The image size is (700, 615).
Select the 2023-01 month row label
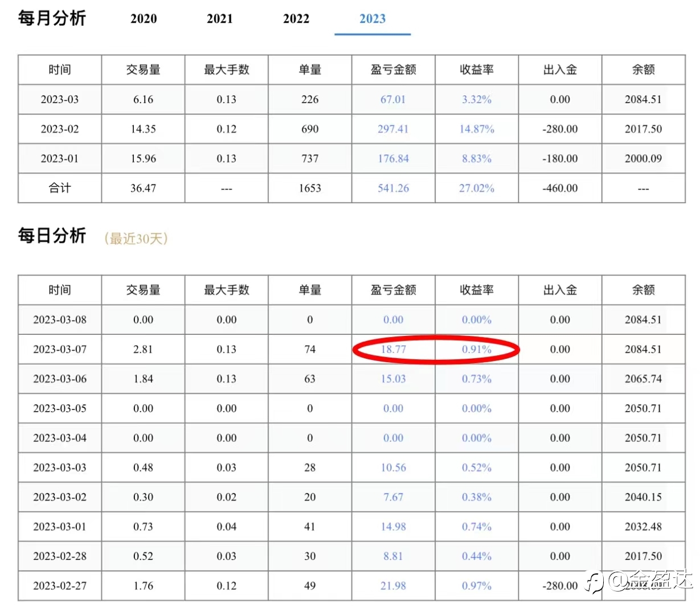click(x=60, y=159)
